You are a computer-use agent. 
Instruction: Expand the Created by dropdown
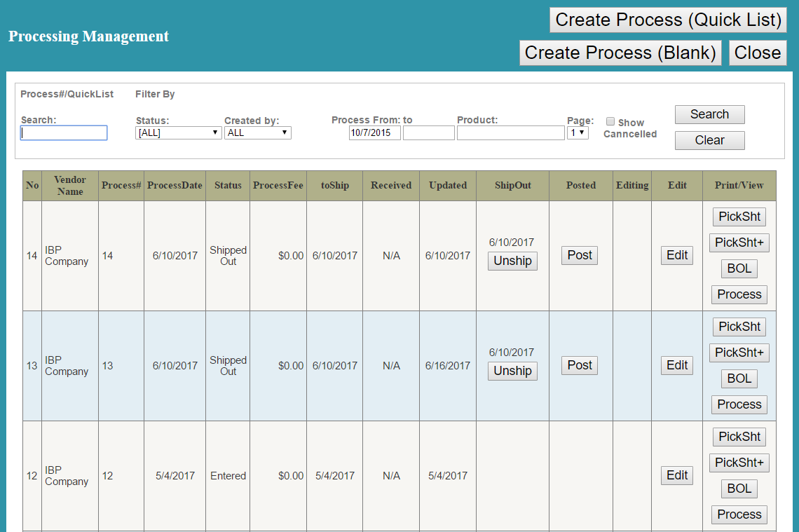[257, 132]
